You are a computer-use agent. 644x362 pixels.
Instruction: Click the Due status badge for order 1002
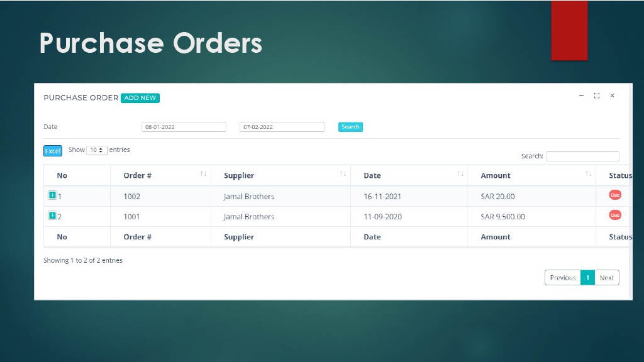(616, 195)
